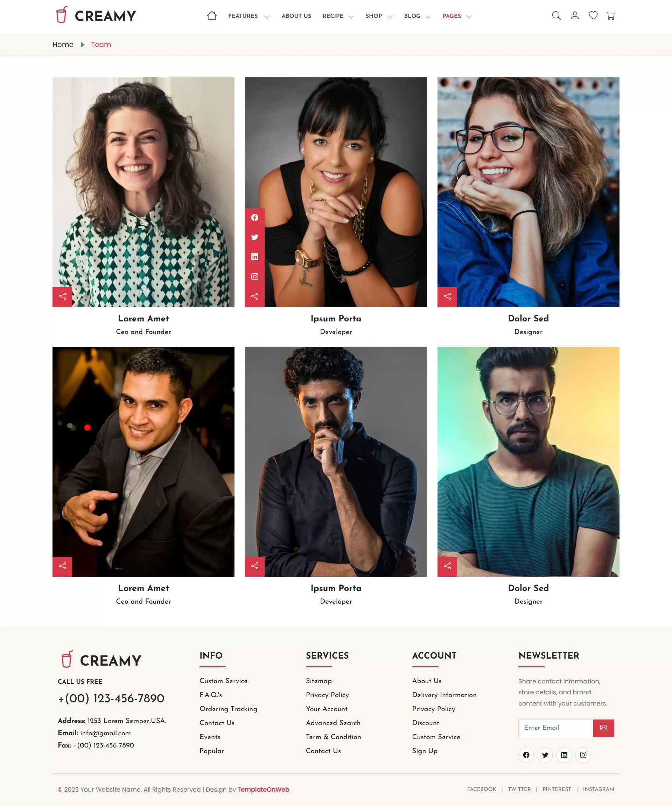Open Delivery Information footer link
This screenshot has width=672, height=806.
[x=444, y=695]
